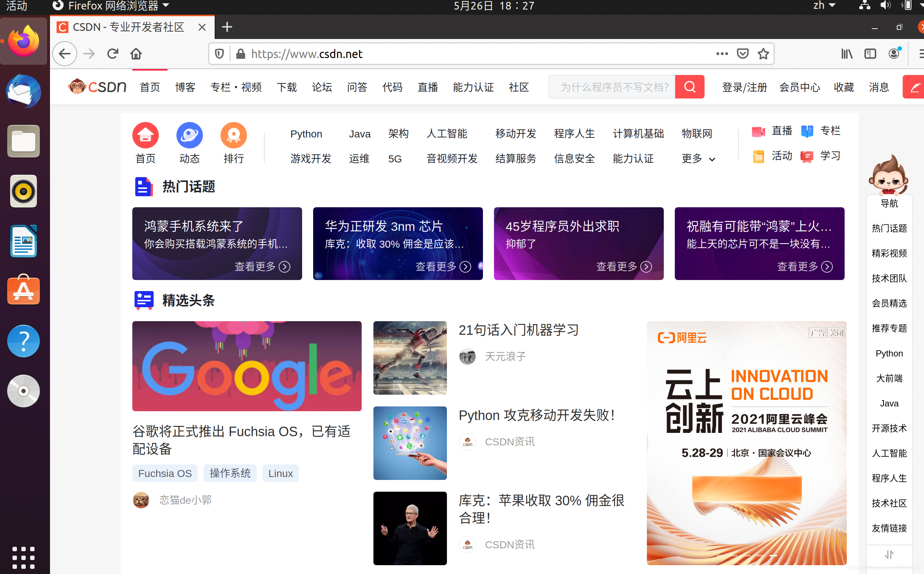Open the clock and calendar panel

[x=494, y=6]
